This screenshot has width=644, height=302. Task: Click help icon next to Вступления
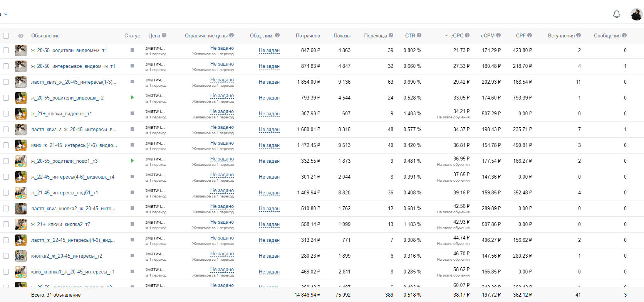(579, 35)
